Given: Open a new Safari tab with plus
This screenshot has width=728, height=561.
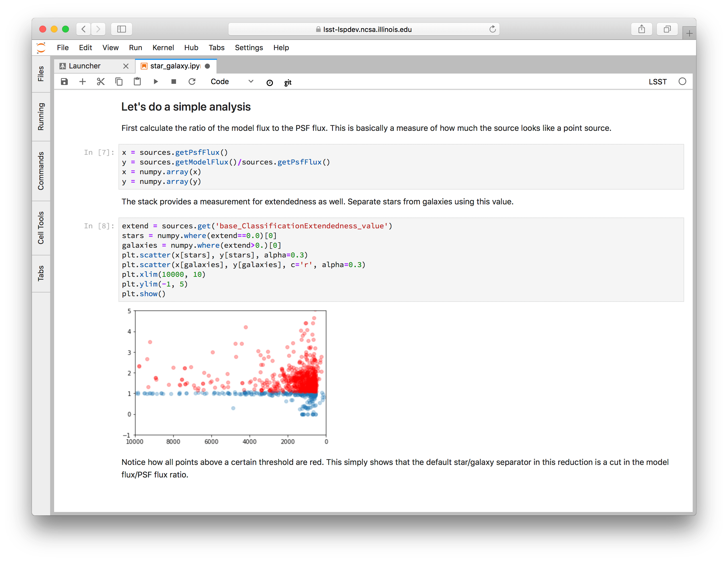Looking at the screenshot, I should click(689, 33).
